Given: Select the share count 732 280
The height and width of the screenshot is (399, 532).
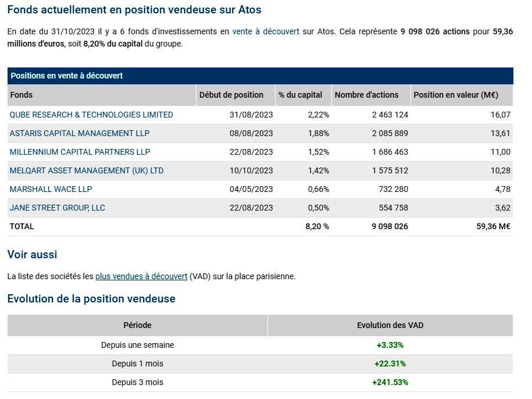Looking at the screenshot, I should (394, 190).
